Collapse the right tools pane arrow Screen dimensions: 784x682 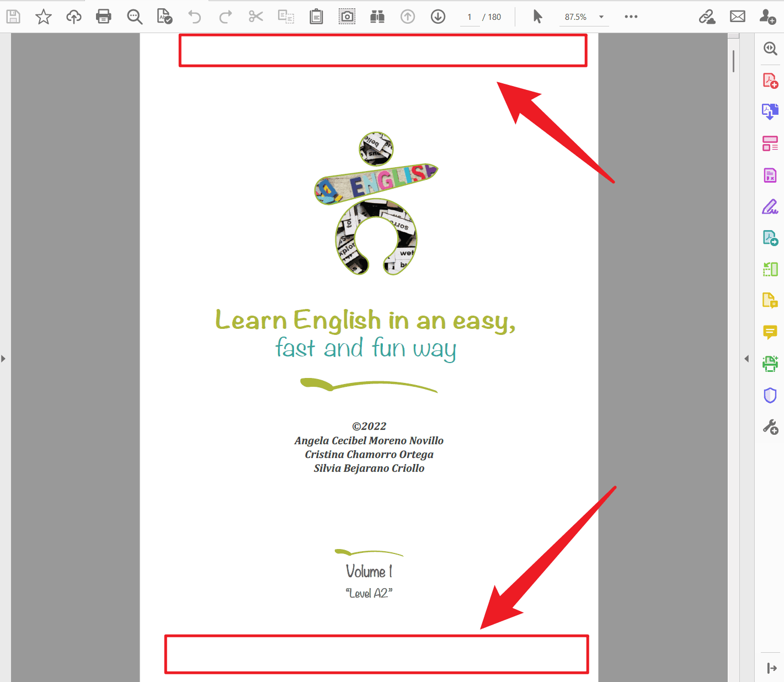coord(746,359)
